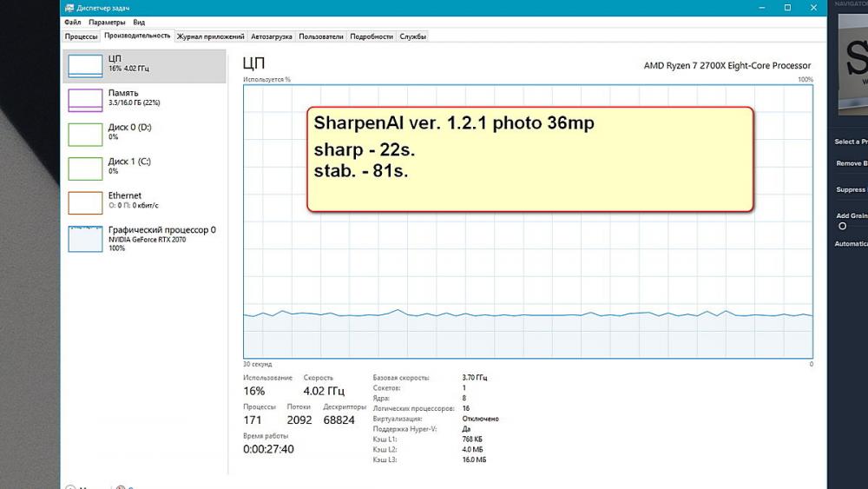Select Ethernet mini graph thumbnail
The height and width of the screenshot is (489, 868).
point(85,202)
